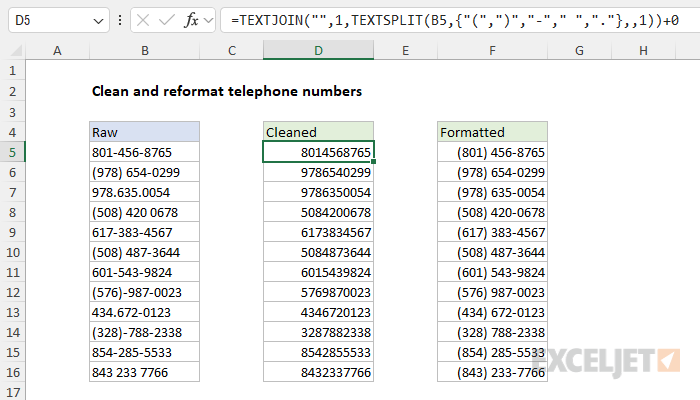The height and width of the screenshot is (400, 700).
Task: Select column E header
Action: [x=405, y=50]
